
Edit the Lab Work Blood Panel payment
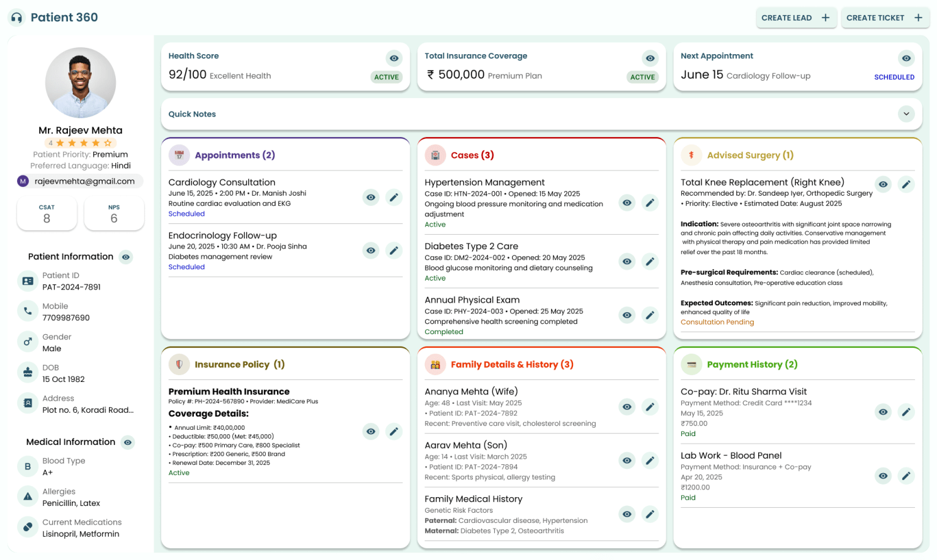click(906, 476)
